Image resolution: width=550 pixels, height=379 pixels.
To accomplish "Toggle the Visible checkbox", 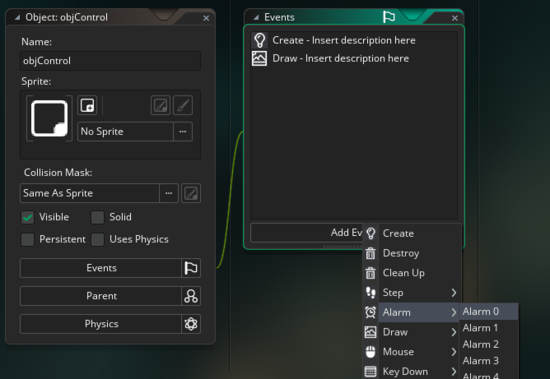I will (x=28, y=217).
